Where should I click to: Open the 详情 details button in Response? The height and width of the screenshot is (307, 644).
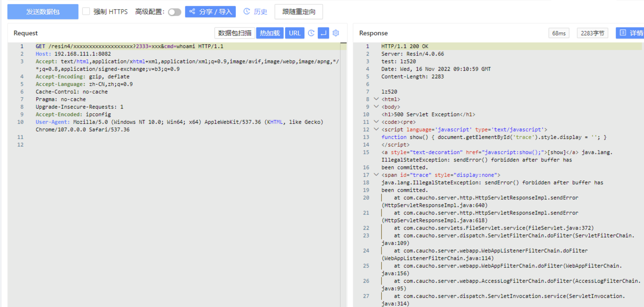[630, 33]
